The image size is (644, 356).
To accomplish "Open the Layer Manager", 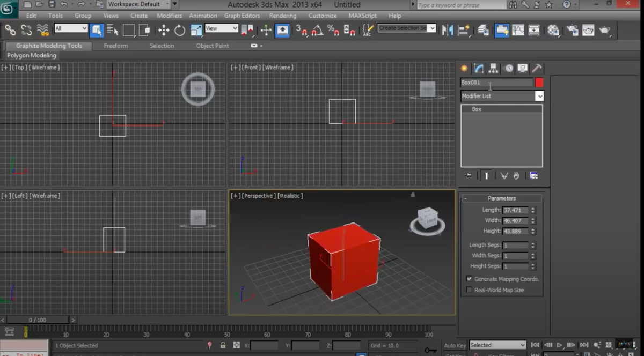I will 483,30.
